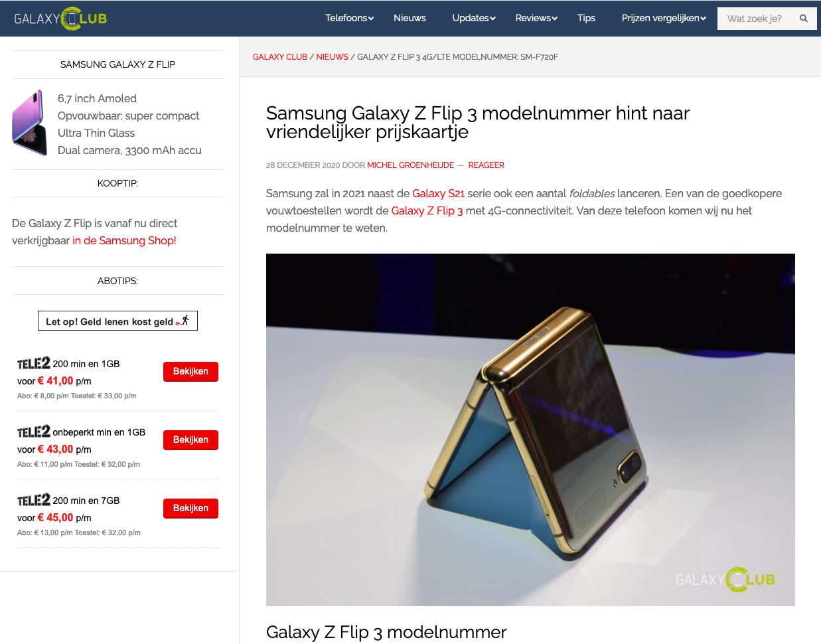Expand the Updates dropdown menu
Screen dimensions: 821x644
tap(474, 18)
